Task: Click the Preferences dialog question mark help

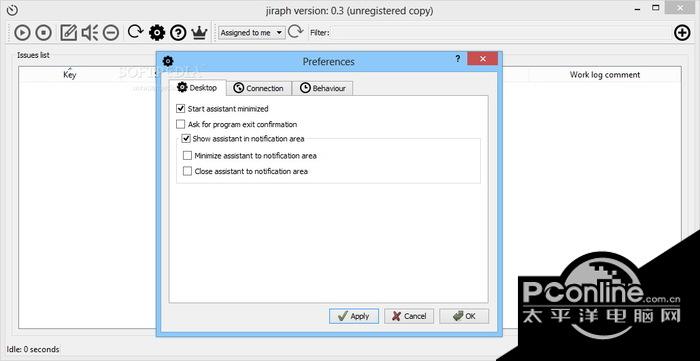Action: pyautogui.click(x=458, y=59)
